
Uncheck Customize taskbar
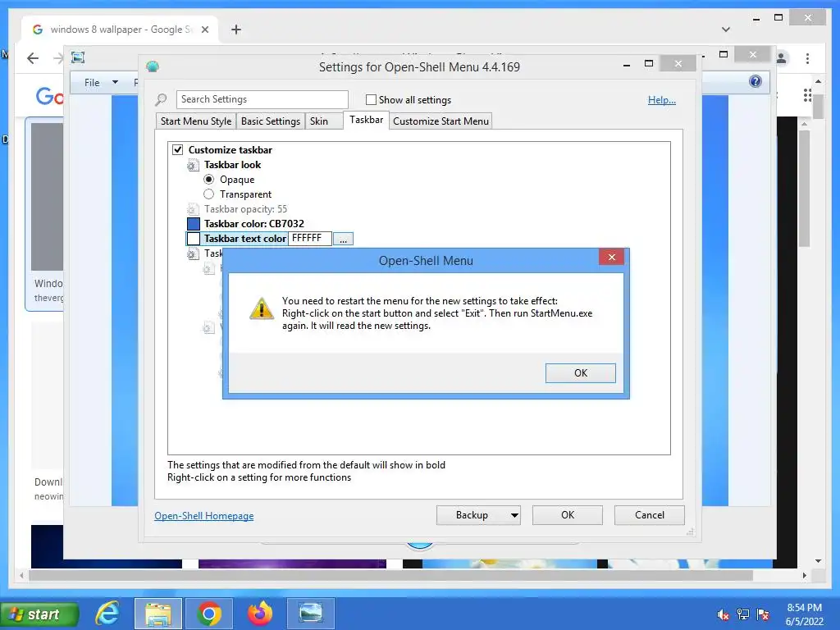click(178, 149)
